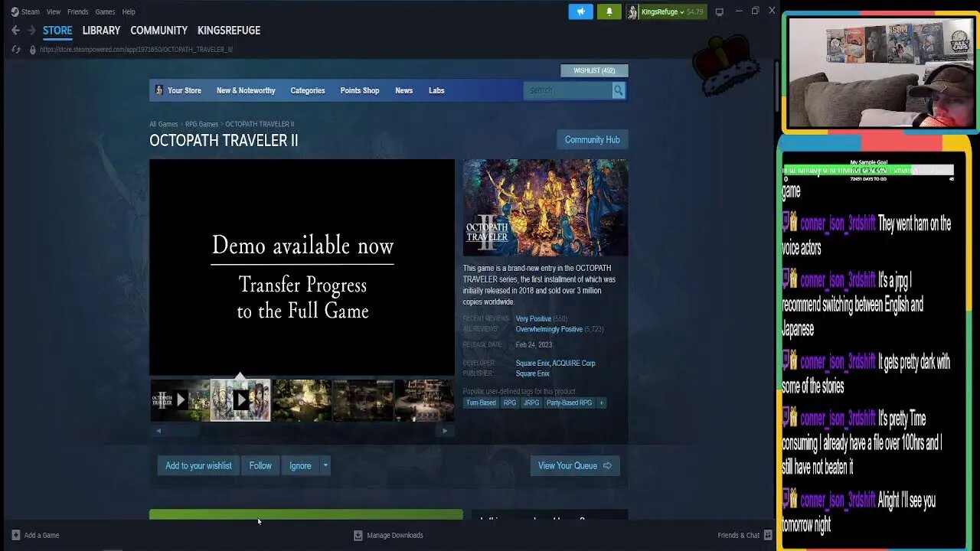The height and width of the screenshot is (551, 980).
Task: Click the Octopath Traveler II capsule image
Action: click(x=545, y=207)
